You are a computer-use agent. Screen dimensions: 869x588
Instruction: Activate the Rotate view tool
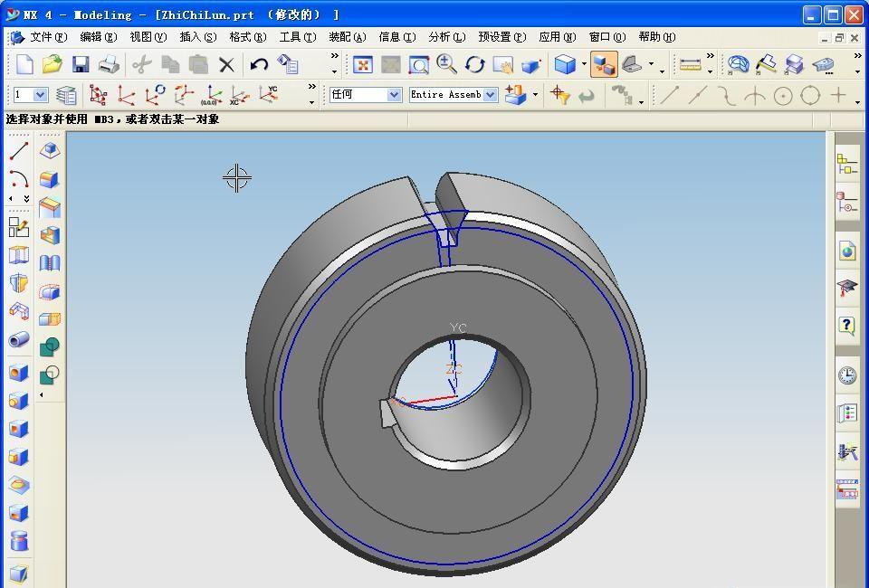point(475,64)
